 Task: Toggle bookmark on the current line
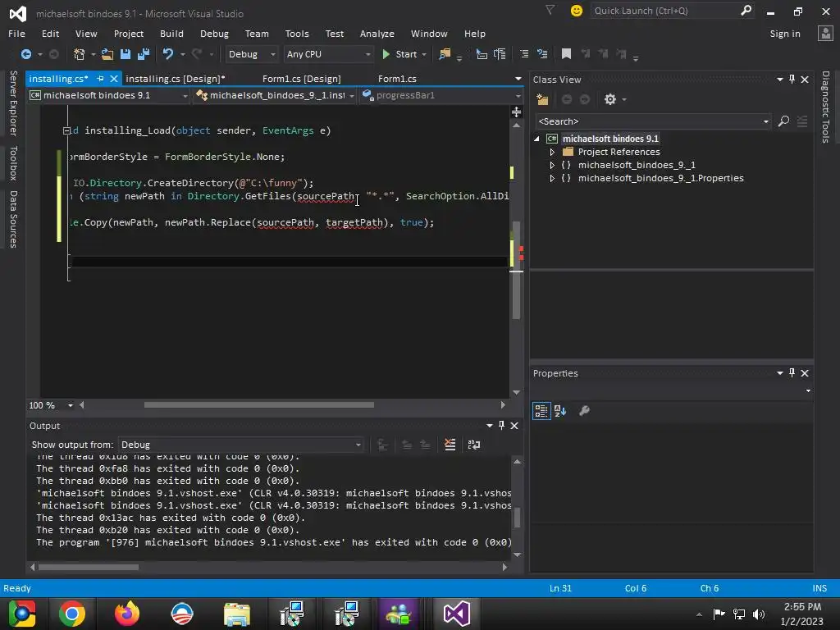pyautogui.click(x=566, y=54)
